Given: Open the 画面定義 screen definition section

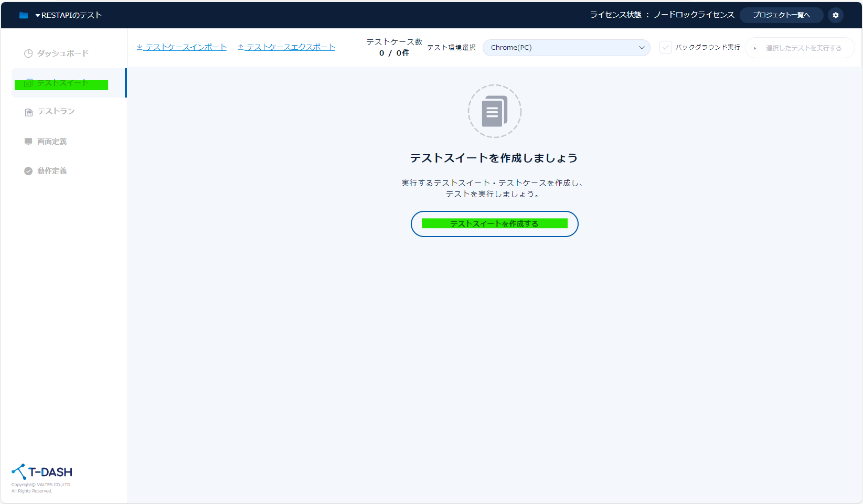Looking at the screenshot, I should (52, 141).
